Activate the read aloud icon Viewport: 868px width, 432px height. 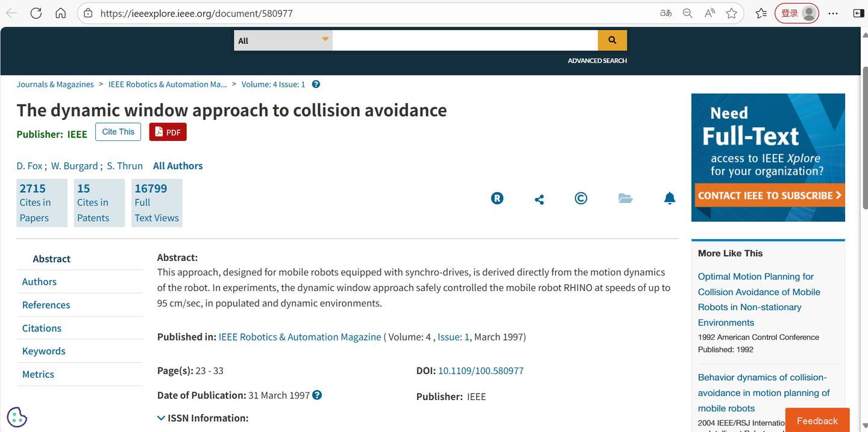point(710,13)
